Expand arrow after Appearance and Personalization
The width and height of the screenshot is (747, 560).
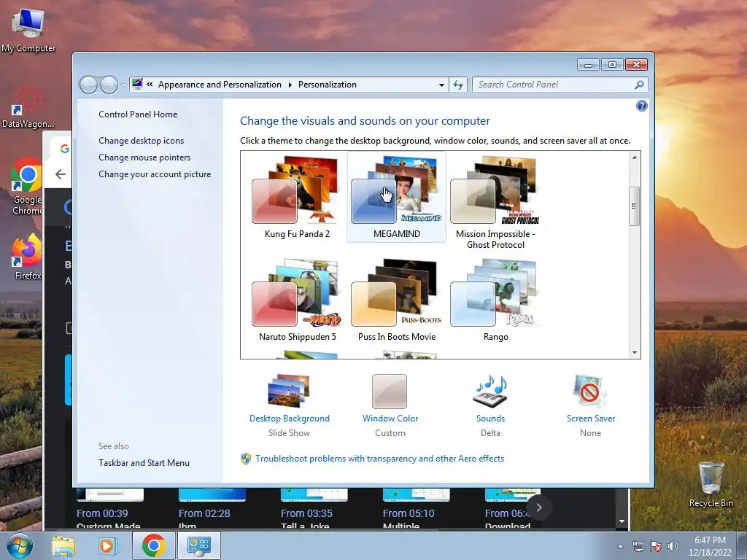(290, 85)
